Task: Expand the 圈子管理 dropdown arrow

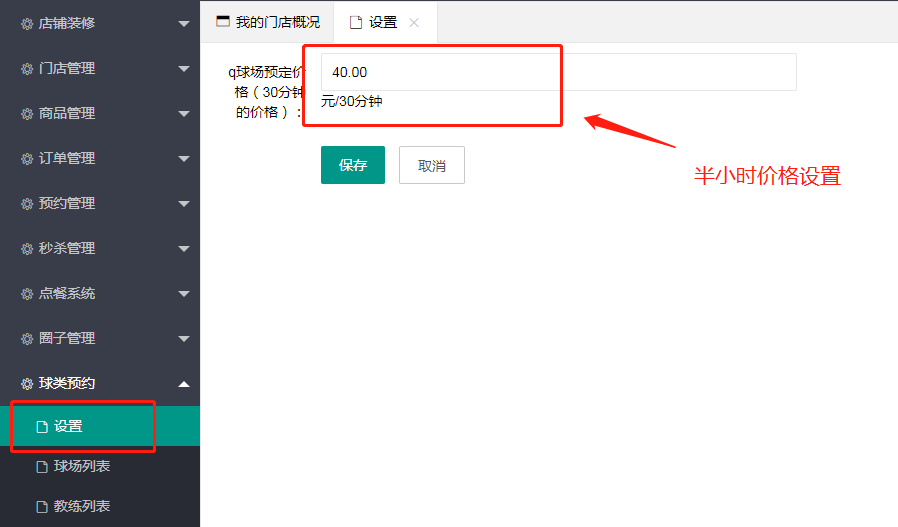Action: 183,339
